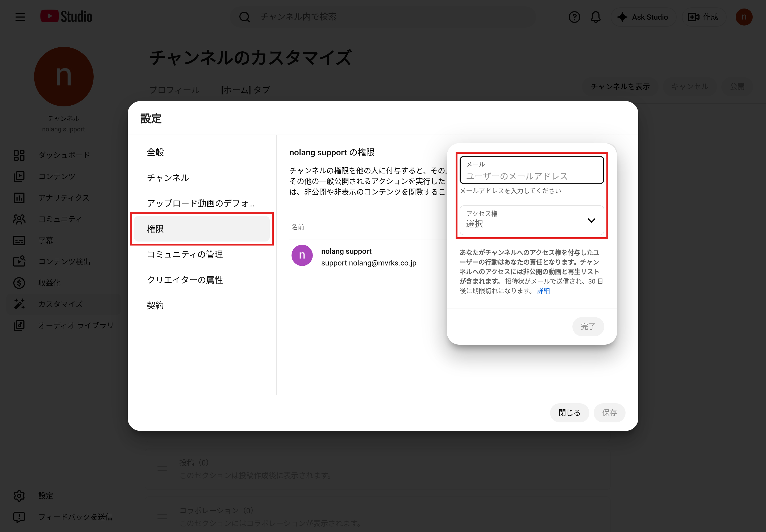Select アップロード動画のデフォルト settings item
766x532 pixels.
click(202, 203)
